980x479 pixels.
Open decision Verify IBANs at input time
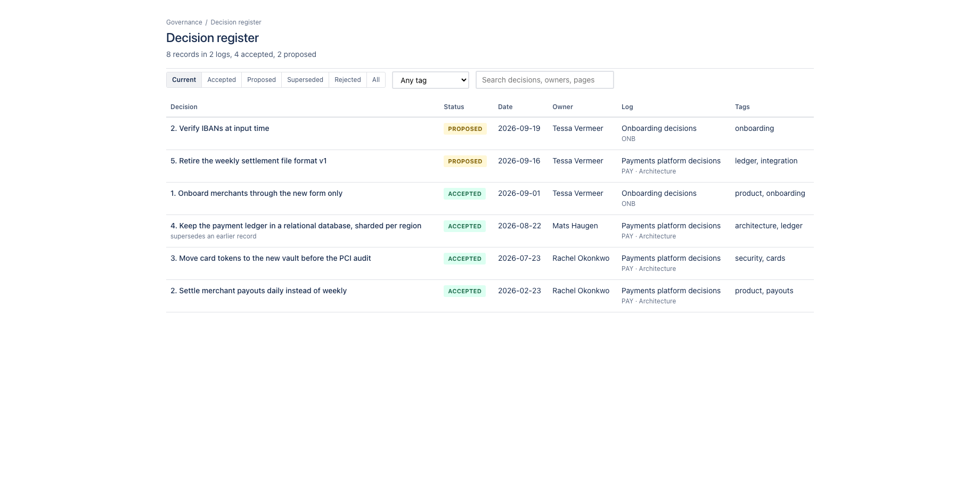219,128
